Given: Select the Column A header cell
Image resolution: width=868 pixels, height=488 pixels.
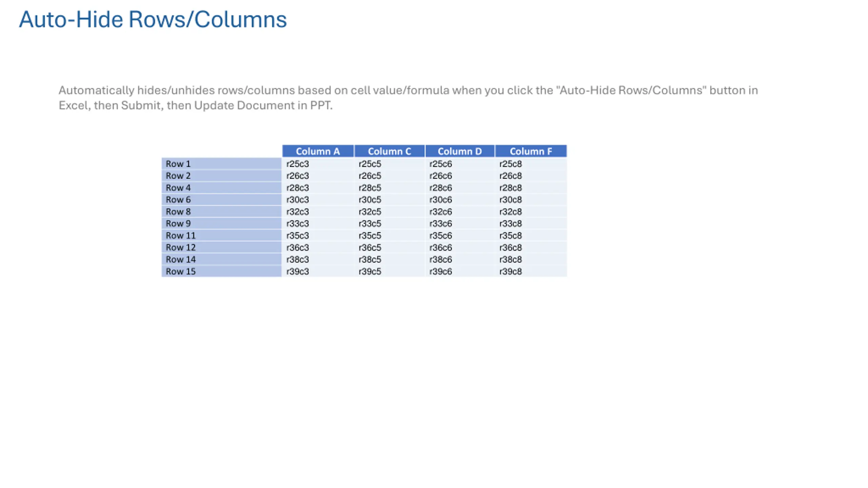Looking at the screenshot, I should click(x=318, y=151).
